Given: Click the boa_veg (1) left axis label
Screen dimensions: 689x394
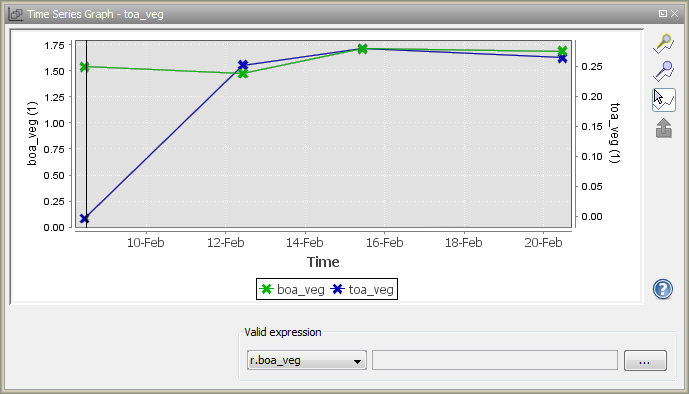Looking at the screenshot, I should coord(32,134).
